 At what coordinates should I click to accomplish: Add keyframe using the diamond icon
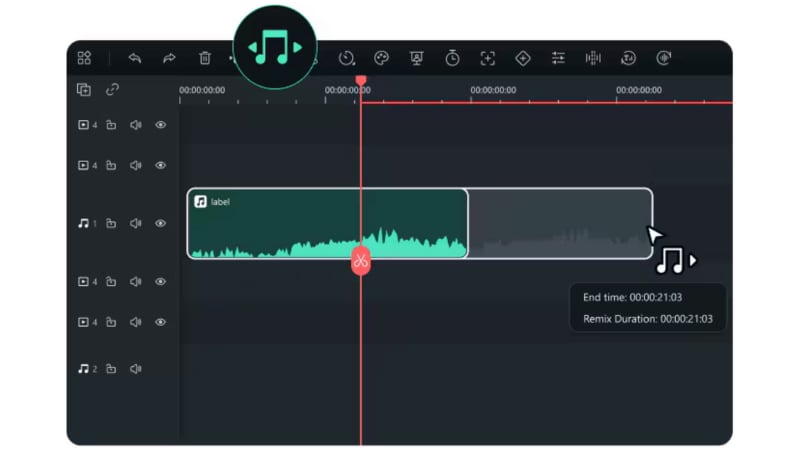[523, 58]
